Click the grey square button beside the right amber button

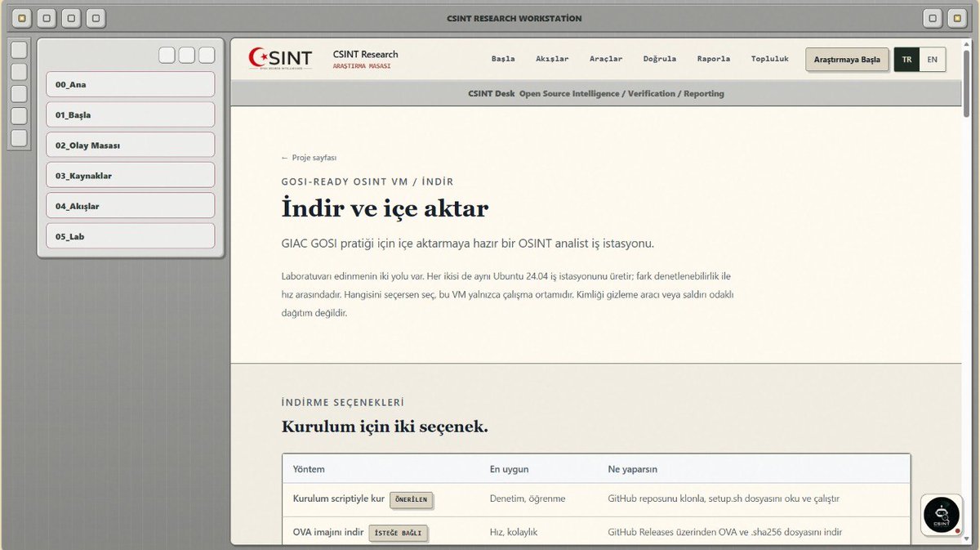pyautogui.click(x=933, y=17)
